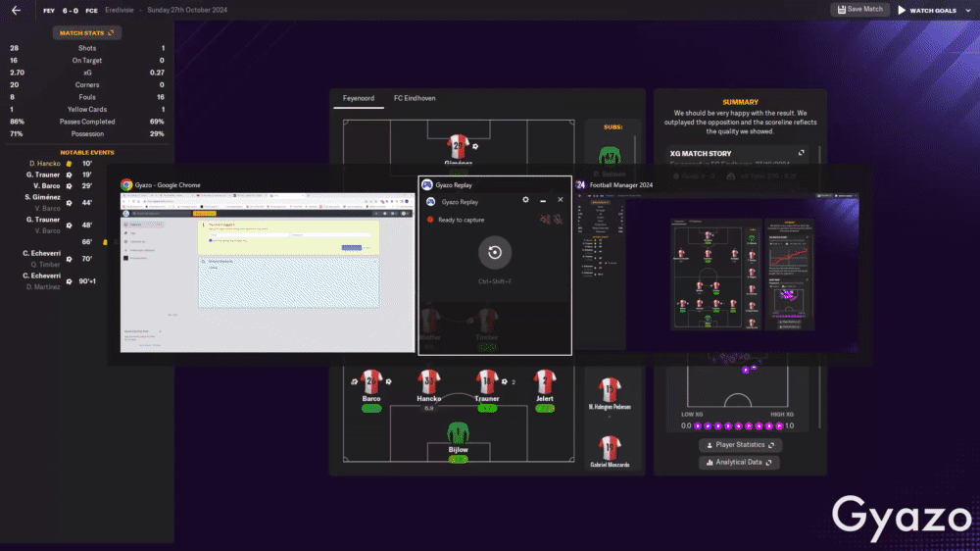Click the red Ready to capture indicator
Viewport: 980px width, 551px height.
point(430,220)
